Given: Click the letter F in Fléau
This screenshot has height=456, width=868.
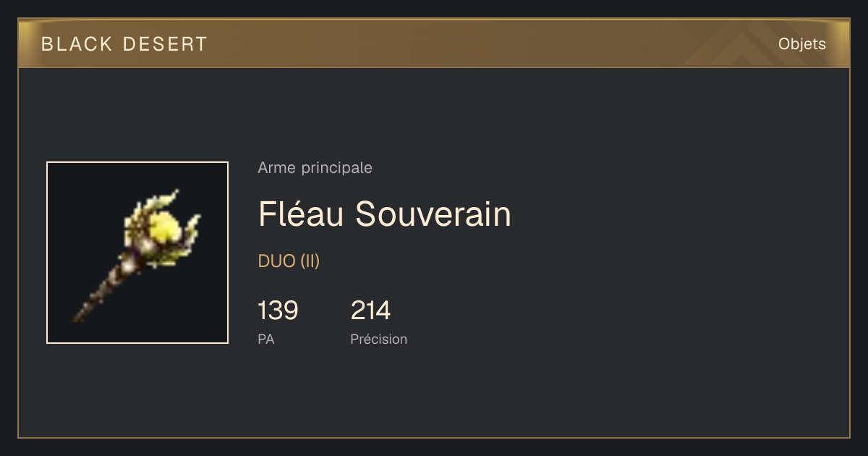Looking at the screenshot, I should pos(267,214).
